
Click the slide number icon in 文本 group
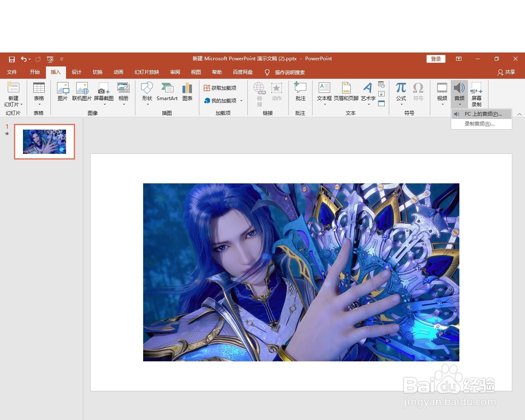click(x=381, y=94)
